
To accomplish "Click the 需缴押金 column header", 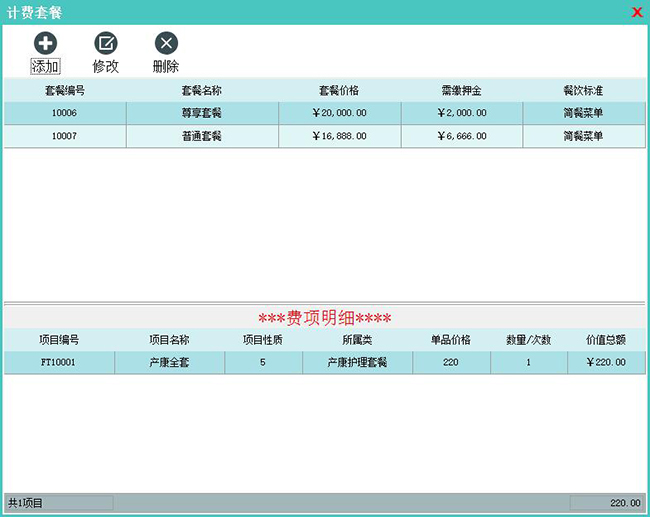I will [x=461, y=90].
